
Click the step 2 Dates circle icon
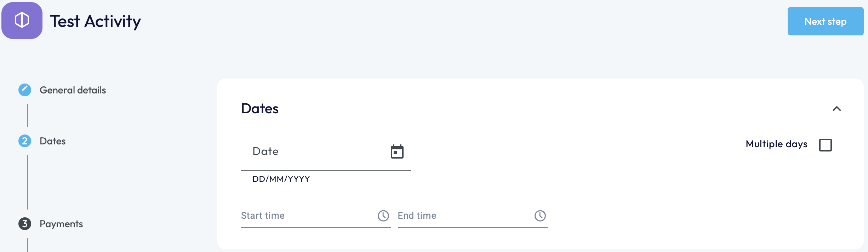tap(25, 141)
